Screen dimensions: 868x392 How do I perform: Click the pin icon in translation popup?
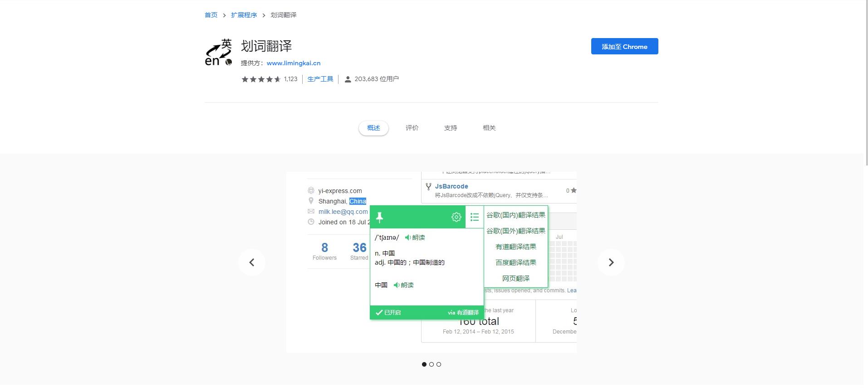pos(380,218)
